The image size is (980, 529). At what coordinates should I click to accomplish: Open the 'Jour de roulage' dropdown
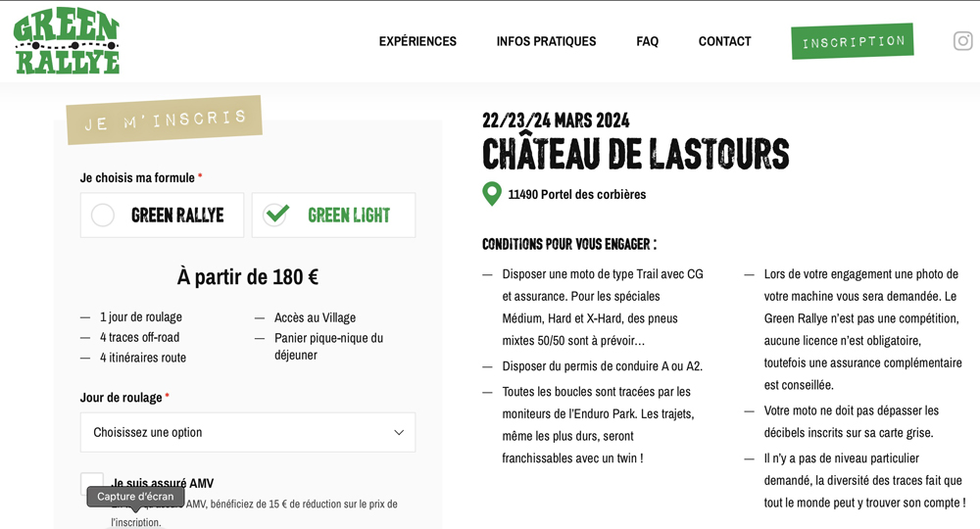(247, 432)
